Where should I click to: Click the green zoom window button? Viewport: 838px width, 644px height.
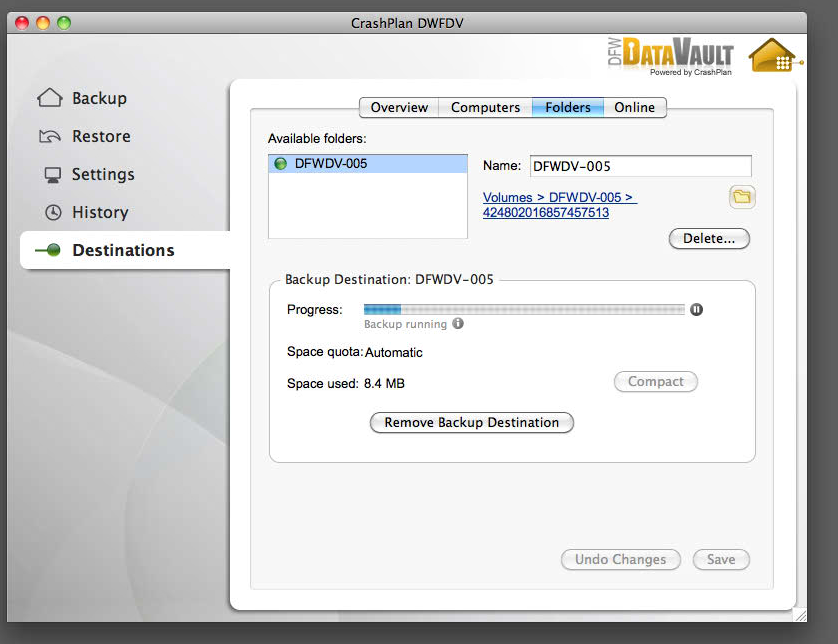(64, 23)
